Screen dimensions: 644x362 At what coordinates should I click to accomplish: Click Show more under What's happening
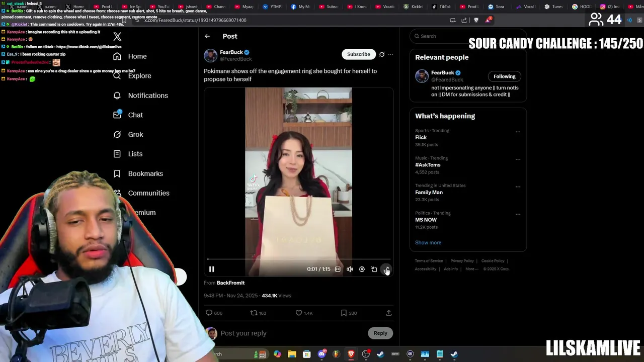428,242
